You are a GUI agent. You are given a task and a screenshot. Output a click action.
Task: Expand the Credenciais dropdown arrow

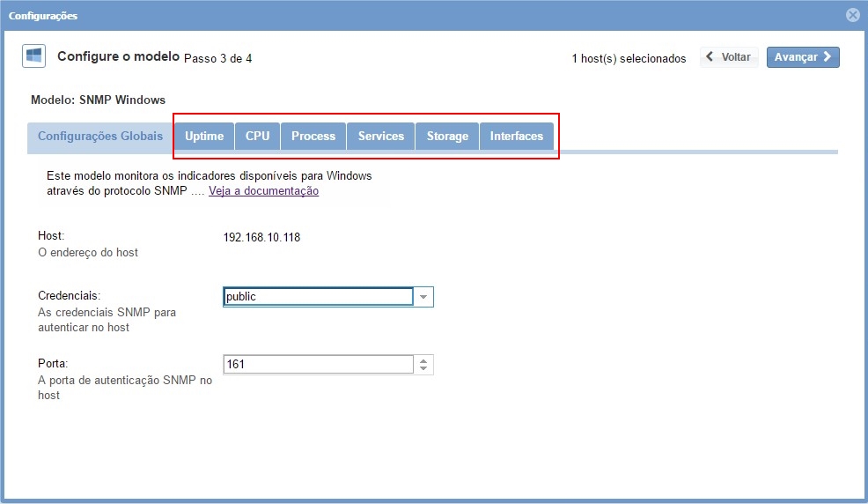pos(423,297)
